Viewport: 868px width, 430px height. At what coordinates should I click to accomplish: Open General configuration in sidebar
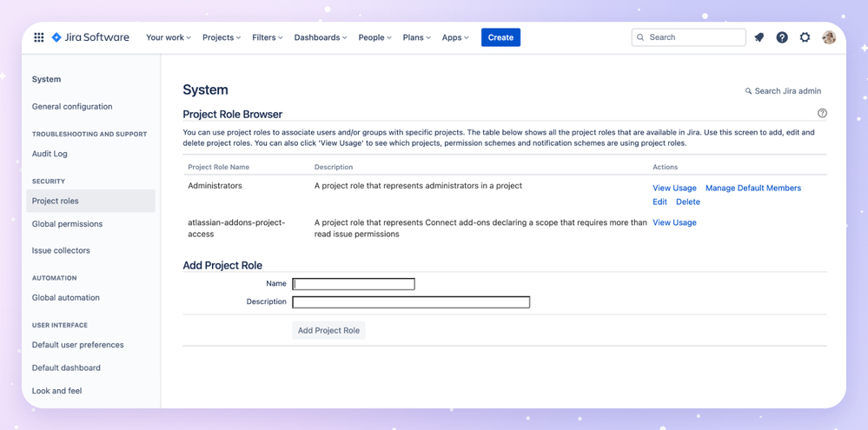coord(72,106)
